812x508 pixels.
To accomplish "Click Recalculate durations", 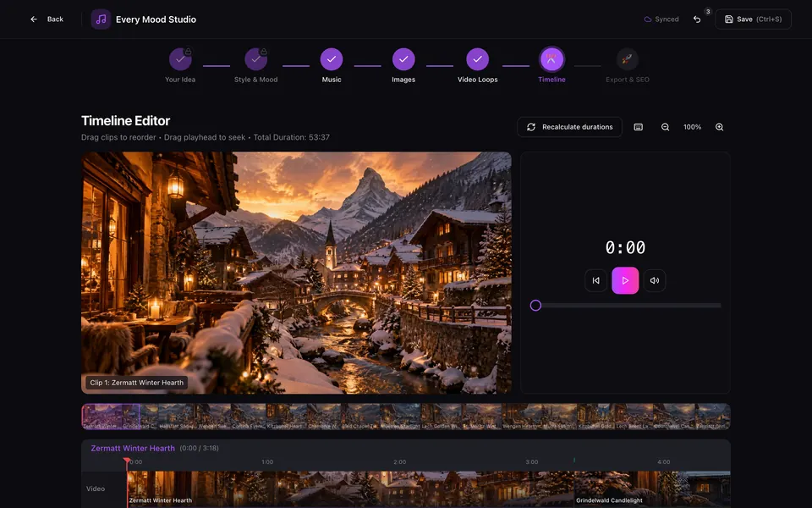I will point(569,127).
